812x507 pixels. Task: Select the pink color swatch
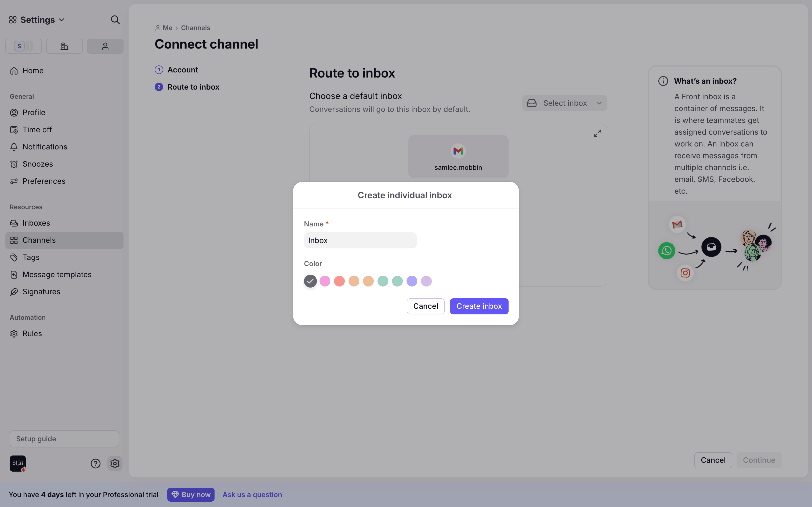[325, 281]
